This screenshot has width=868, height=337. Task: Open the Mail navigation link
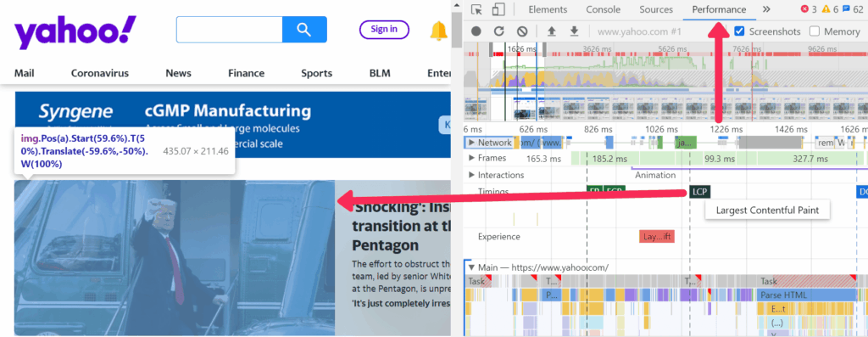[x=25, y=73]
